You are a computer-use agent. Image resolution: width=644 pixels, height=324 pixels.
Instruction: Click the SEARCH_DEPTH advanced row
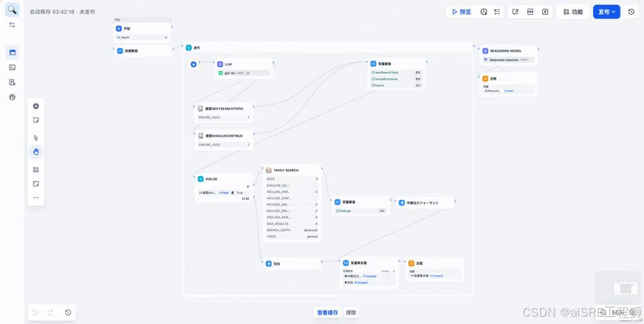coord(292,230)
